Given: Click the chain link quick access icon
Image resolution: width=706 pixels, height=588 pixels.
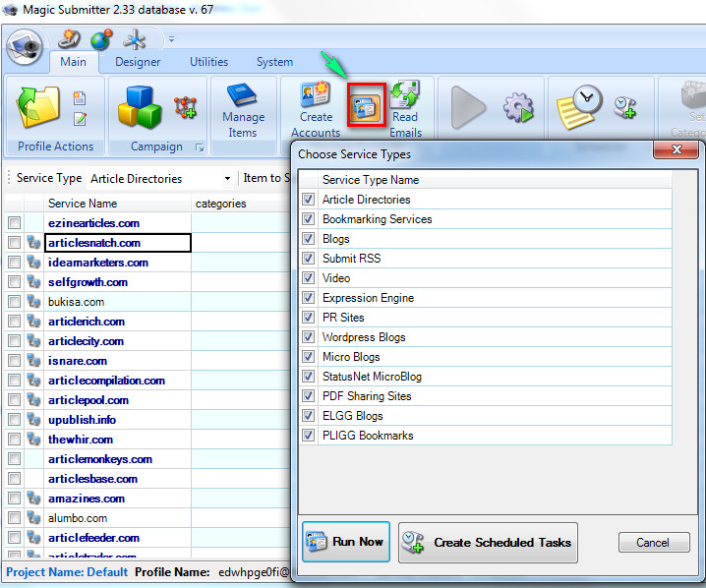Looking at the screenshot, I should click(x=69, y=39).
